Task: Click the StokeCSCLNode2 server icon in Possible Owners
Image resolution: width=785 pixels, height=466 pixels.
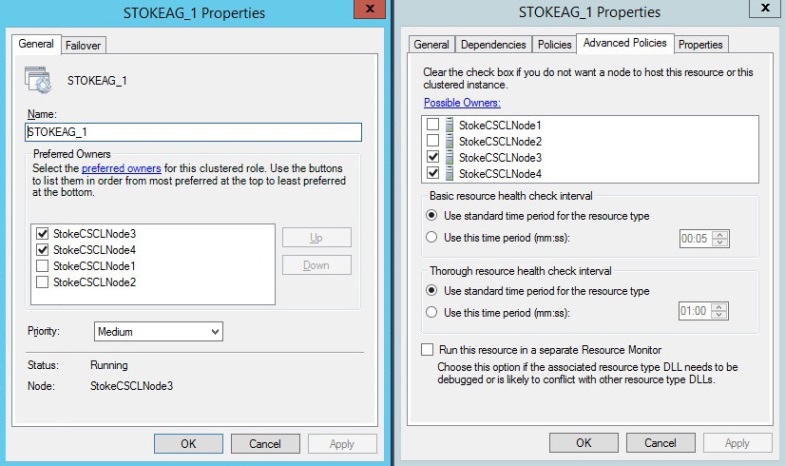Action: (x=448, y=141)
